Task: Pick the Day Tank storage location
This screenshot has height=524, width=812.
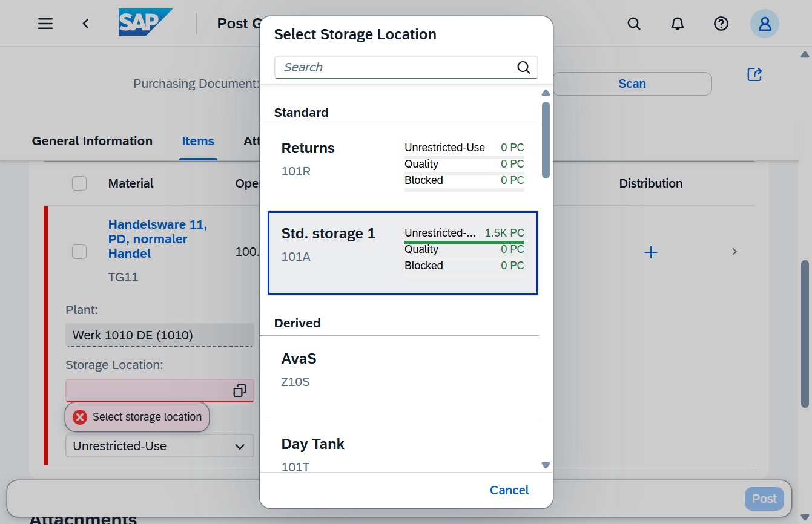Action: pyautogui.click(x=403, y=448)
